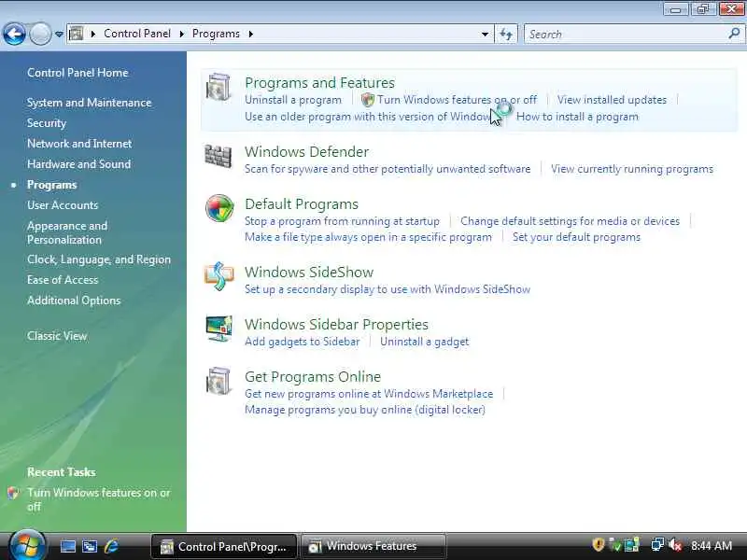Screen dimensions: 747x560
Task: Click the Control Panel icon in address bar
Action: pos(77,34)
